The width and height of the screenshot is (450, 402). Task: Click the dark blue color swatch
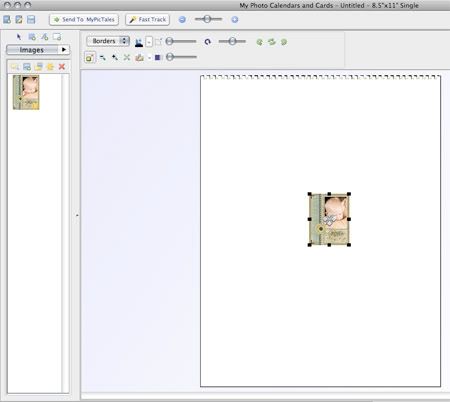pyautogui.click(x=158, y=57)
